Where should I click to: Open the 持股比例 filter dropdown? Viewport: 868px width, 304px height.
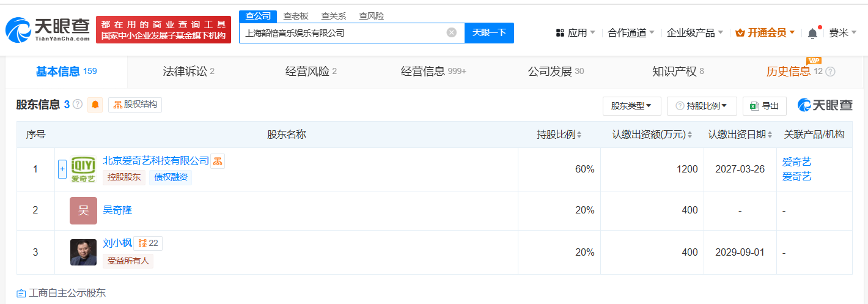click(702, 106)
